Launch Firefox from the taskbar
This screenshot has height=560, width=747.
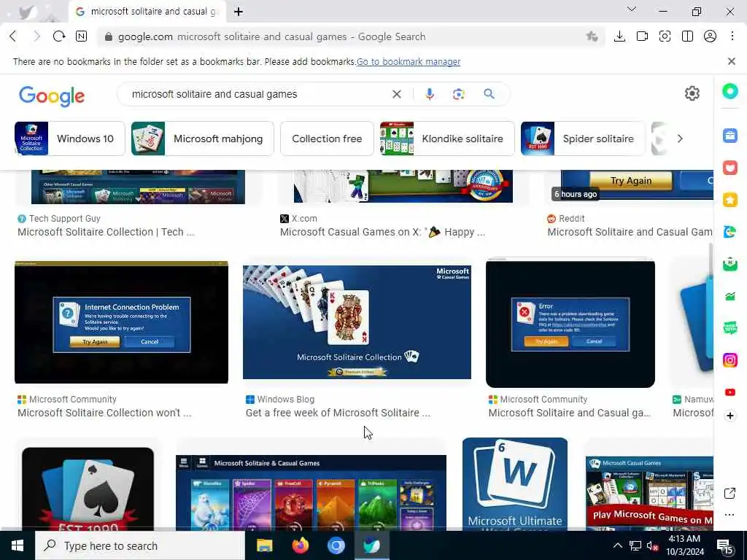300,545
